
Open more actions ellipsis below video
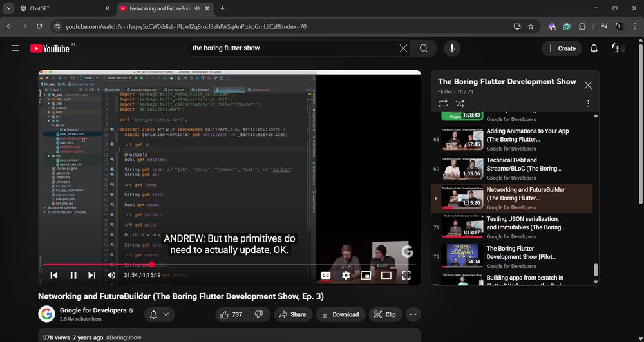tap(413, 314)
